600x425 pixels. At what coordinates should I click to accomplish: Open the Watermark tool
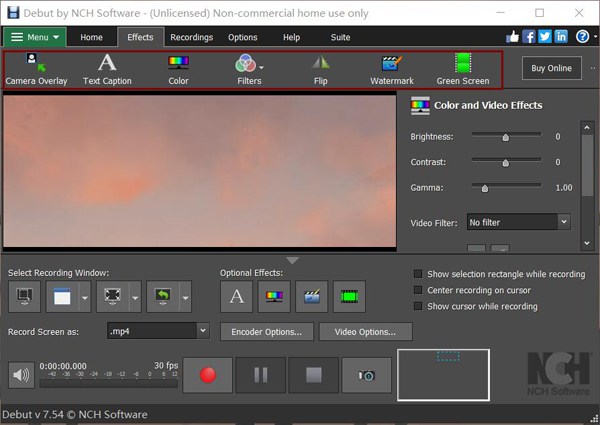[x=392, y=70]
